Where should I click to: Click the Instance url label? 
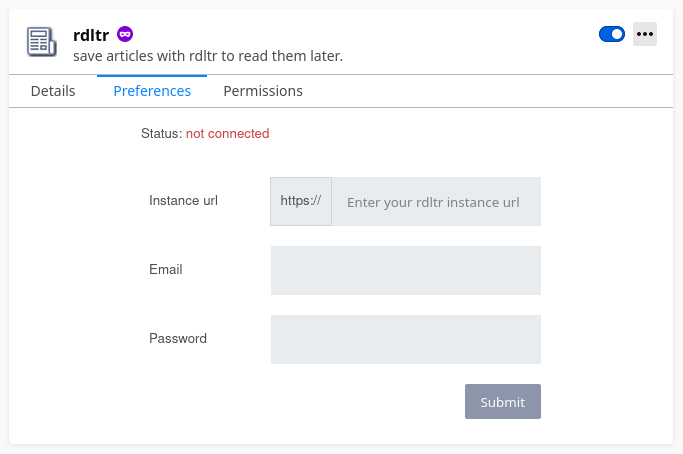click(x=183, y=200)
